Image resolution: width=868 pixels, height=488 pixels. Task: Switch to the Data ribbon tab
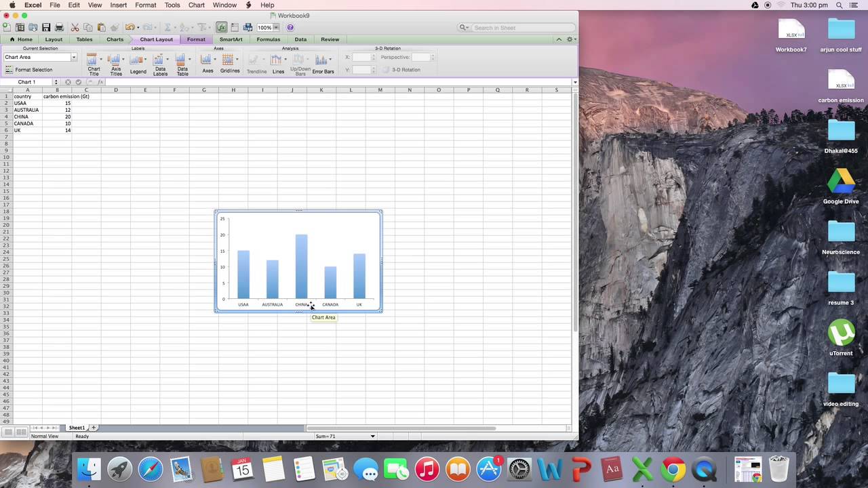300,39
